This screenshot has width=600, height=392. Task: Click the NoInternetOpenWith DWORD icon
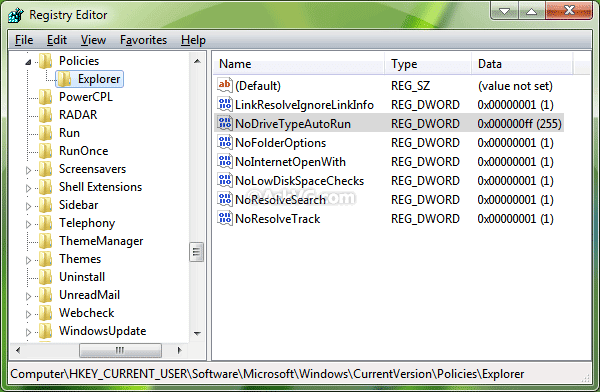pos(225,161)
